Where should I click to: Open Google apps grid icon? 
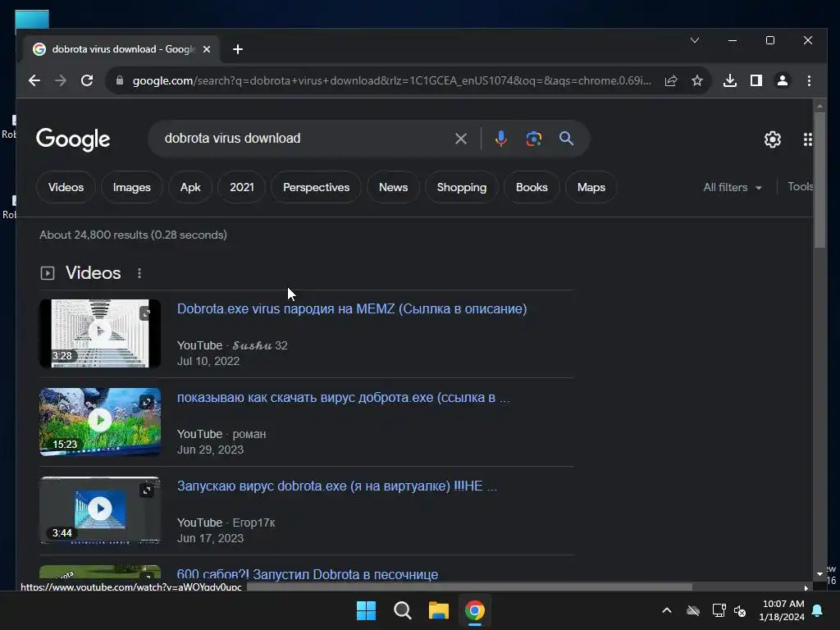pyautogui.click(x=808, y=139)
